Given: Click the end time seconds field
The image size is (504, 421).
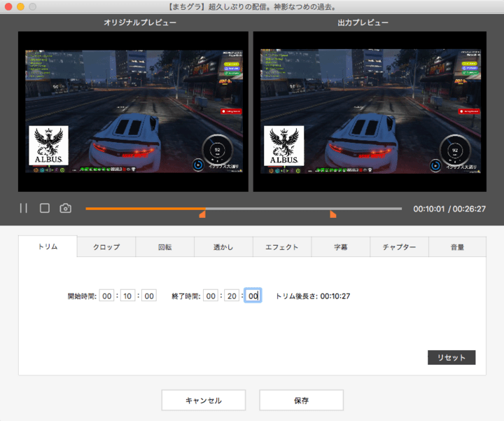Looking at the screenshot, I should pyautogui.click(x=253, y=296).
